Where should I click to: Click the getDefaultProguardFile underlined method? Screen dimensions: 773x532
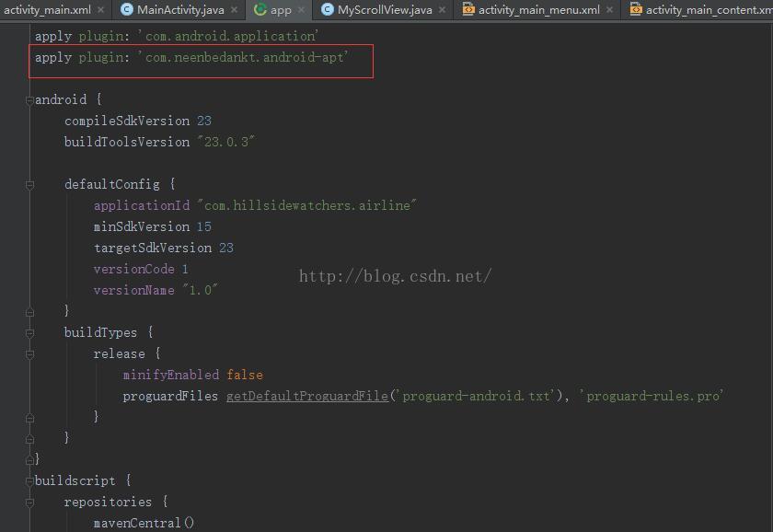307,396
